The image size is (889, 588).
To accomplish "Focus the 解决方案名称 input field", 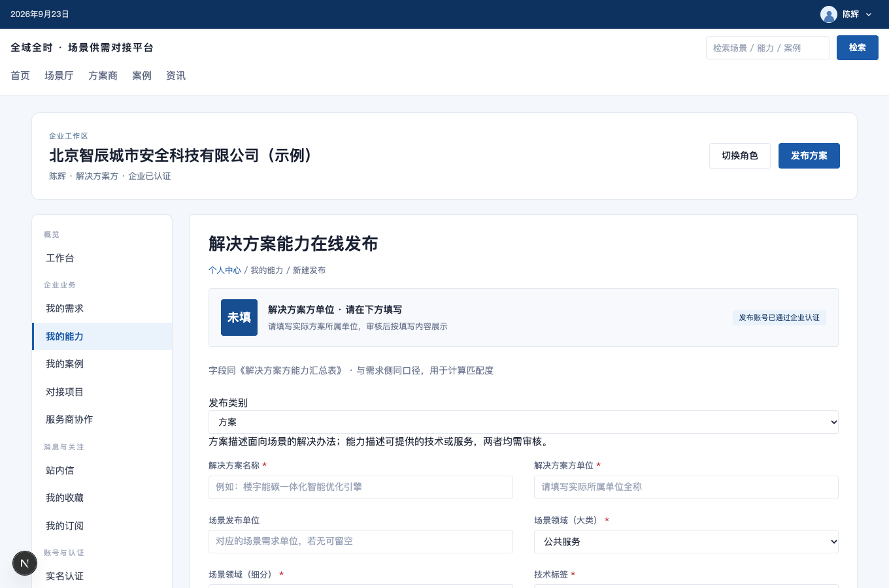I will click(x=361, y=487).
